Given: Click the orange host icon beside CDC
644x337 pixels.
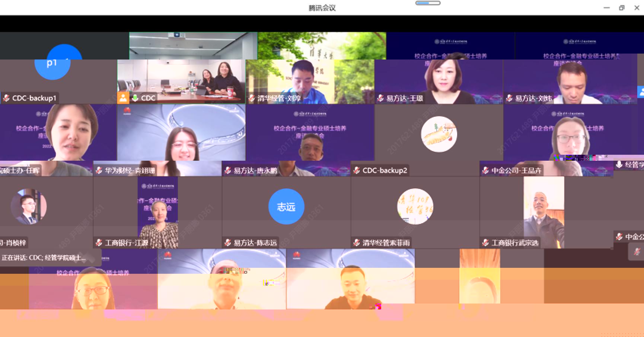Looking at the screenshot, I should (123, 98).
